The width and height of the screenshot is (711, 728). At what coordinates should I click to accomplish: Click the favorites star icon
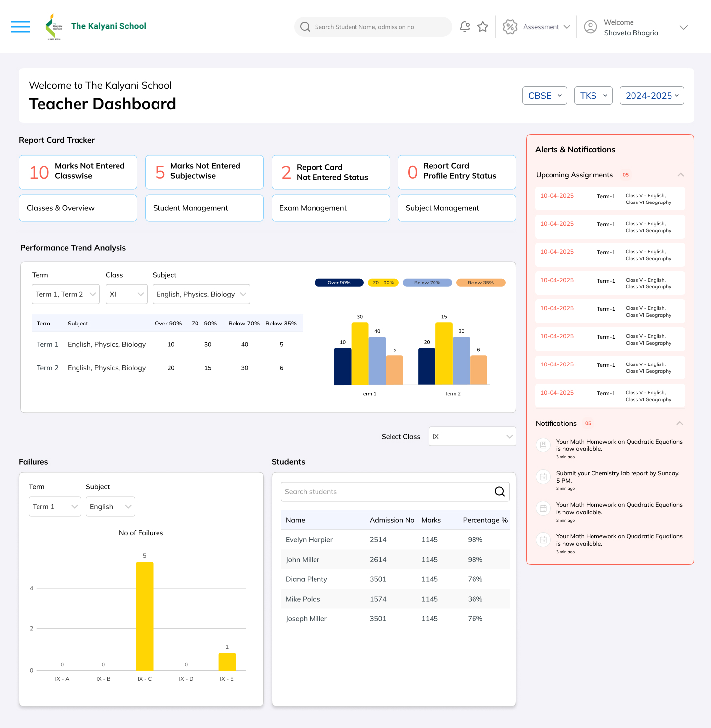(x=483, y=27)
